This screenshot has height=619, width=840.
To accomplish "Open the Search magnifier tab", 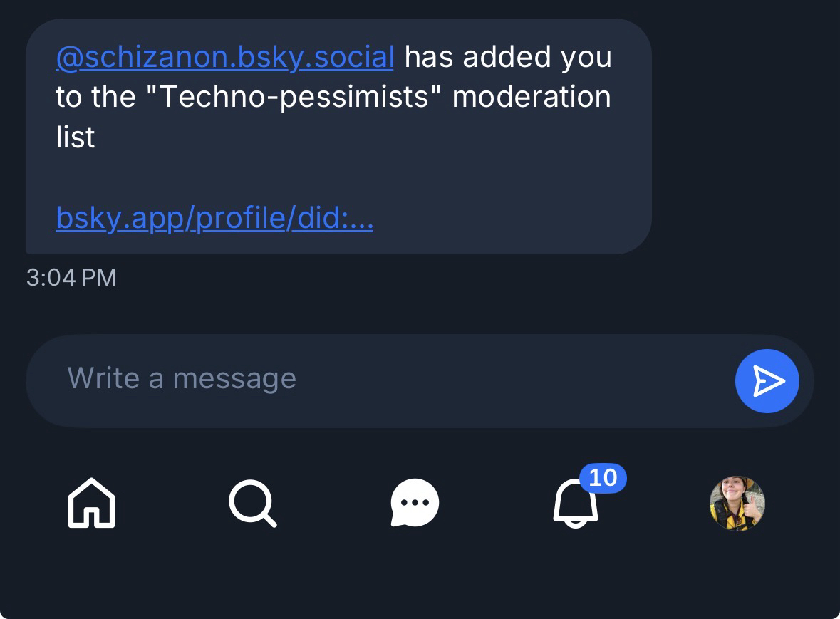I will (x=252, y=503).
